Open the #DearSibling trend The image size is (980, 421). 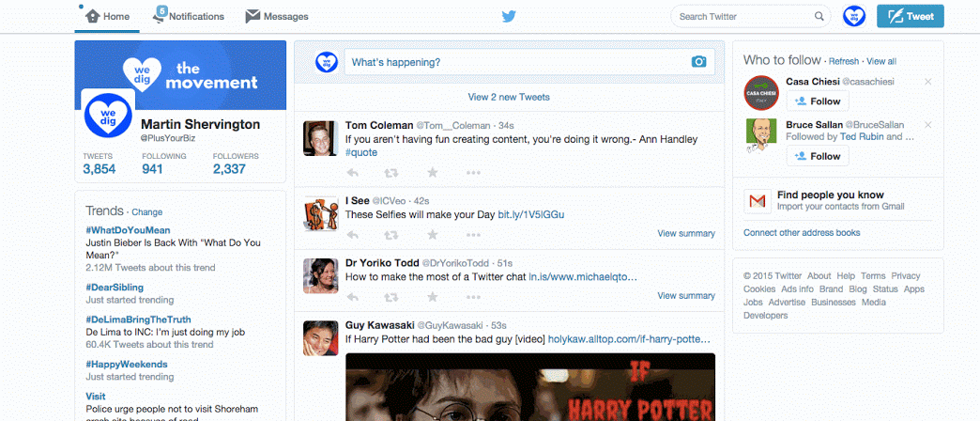pyautogui.click(x=115, y=288)
